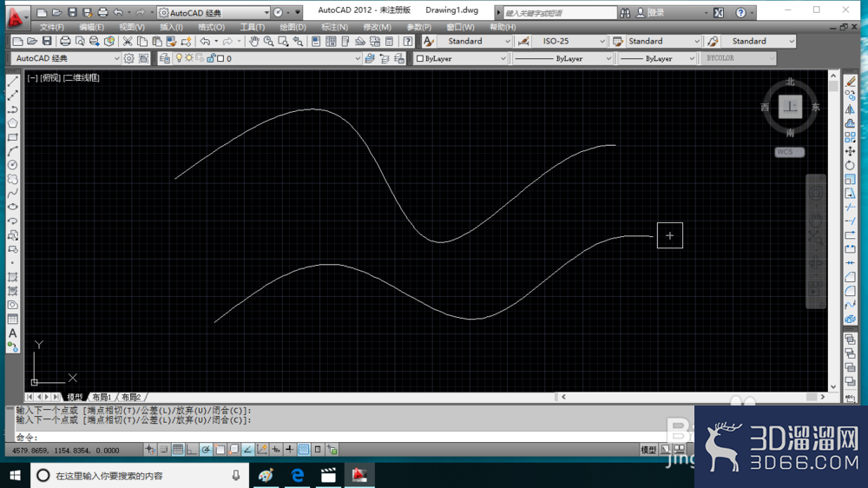Click the Zoom Window icon
Screen dimensions: 868x488
point(284,41)
